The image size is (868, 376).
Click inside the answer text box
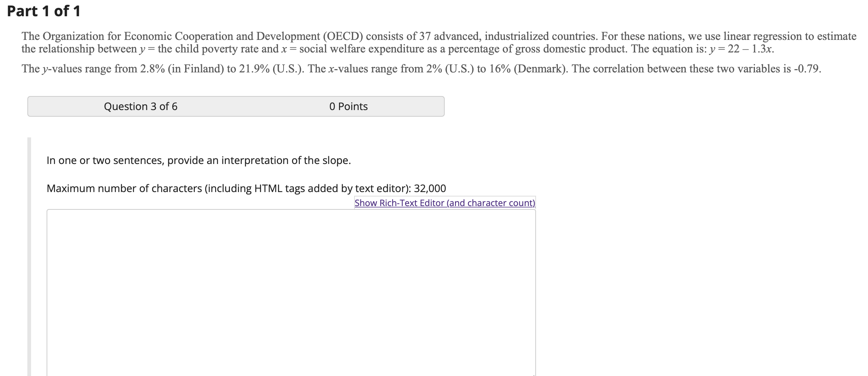click(x=291, y=293)
